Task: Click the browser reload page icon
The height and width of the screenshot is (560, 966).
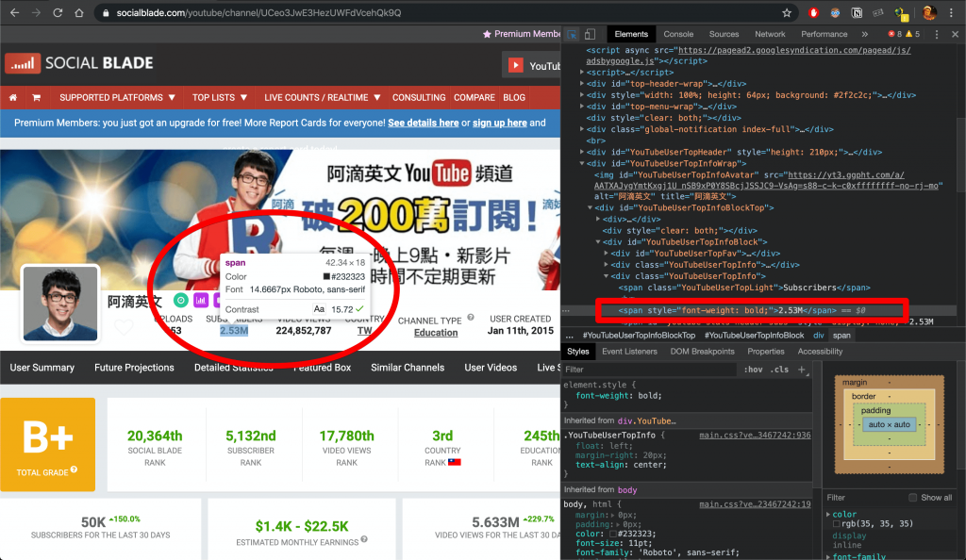Action: 58,12
